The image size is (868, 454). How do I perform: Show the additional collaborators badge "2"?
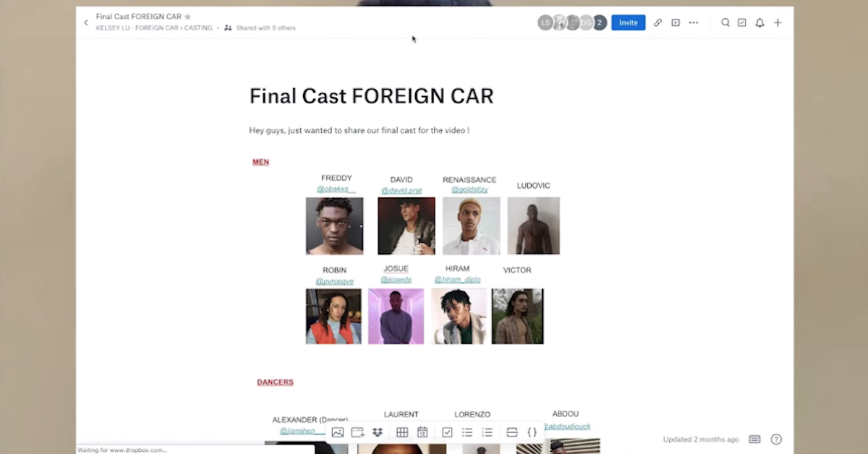(x=599, y=22)
